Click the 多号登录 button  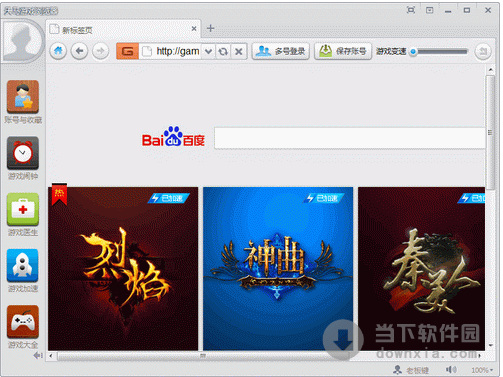(281, 51)
